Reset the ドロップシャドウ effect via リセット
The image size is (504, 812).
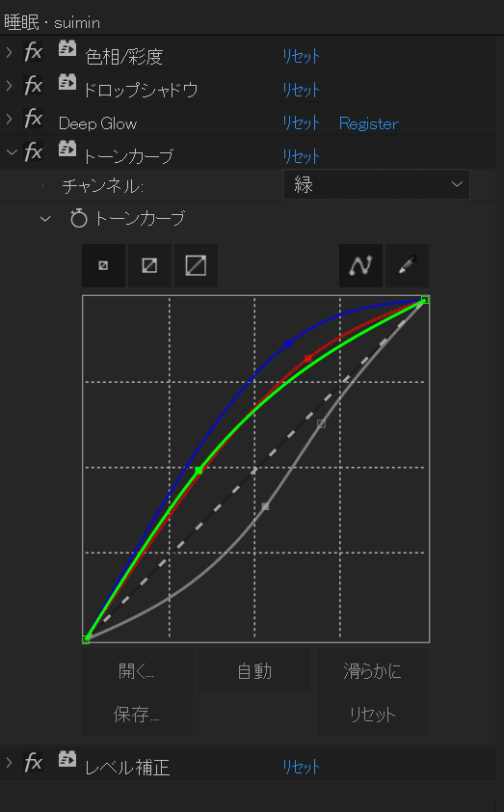302,90
